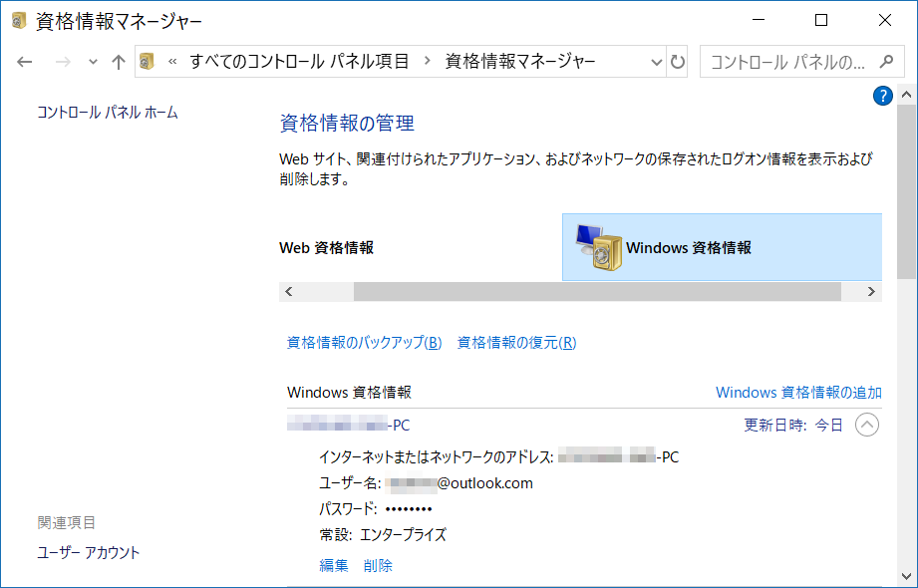The width and height of the screenshot is (918, 588).
Task: Click 削除 to remove the credential
Action: (378, 565)
